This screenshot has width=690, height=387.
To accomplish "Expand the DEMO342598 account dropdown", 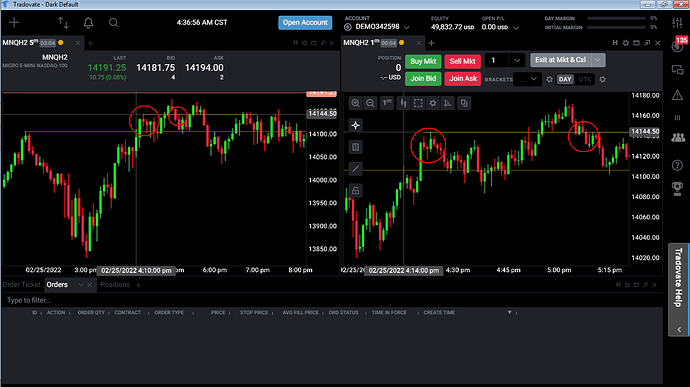I will 407,27.
